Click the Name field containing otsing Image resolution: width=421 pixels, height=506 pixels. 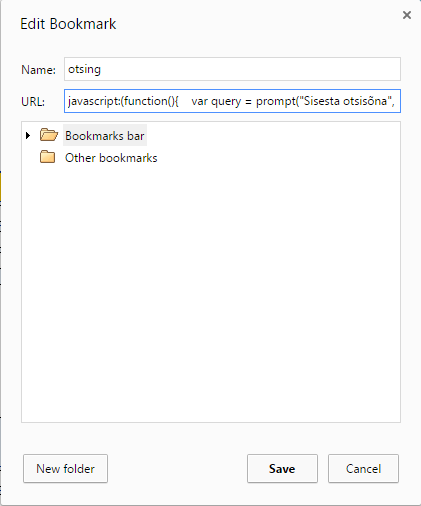[232, 69]
